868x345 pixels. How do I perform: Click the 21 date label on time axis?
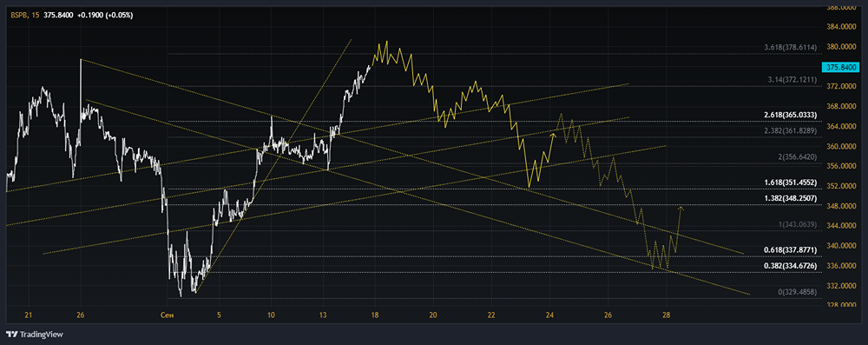click(29, 315)
